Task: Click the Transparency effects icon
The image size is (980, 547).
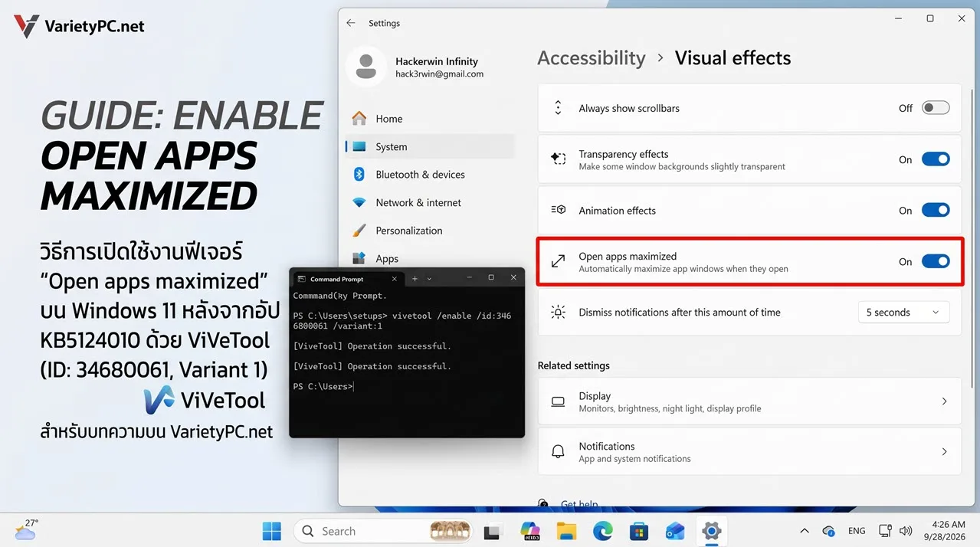Action: point(558,159)
